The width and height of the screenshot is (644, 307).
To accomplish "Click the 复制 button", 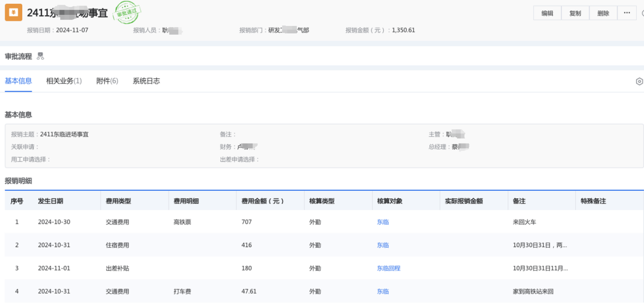I will 575,13.
